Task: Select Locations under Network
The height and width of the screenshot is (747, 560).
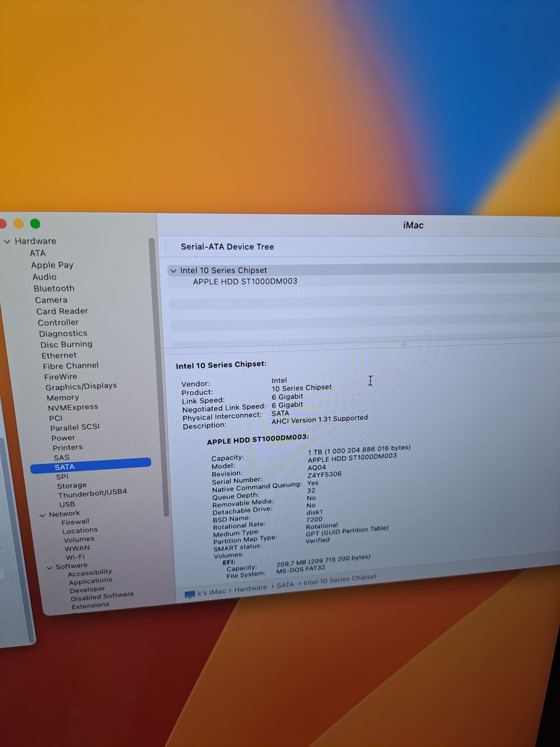Action: [x=80, y=531]
